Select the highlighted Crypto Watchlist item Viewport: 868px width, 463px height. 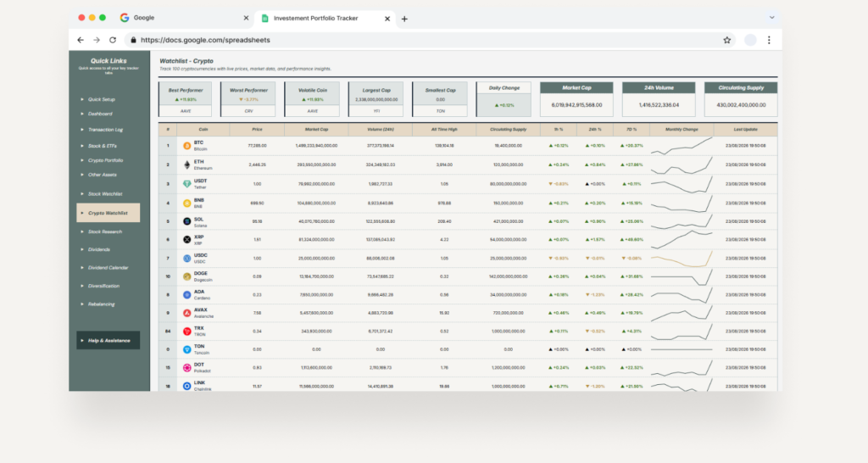coord(108,213)
